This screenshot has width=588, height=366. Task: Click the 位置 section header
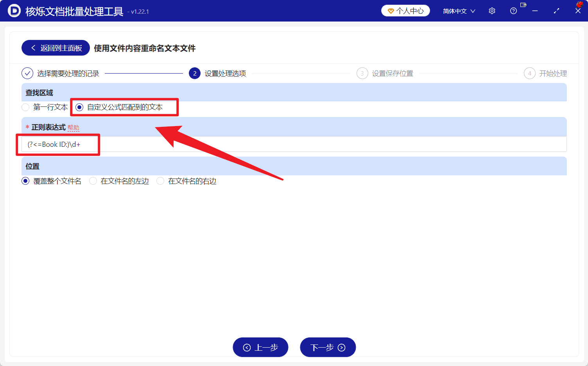tap(294, 166)
